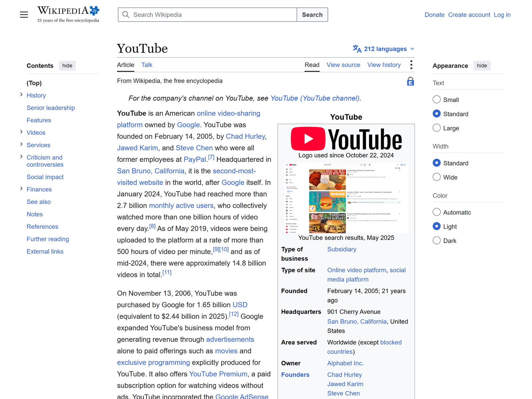Open the Jawed Karim link in paragraph
This screenshot has height=399, width=532.
[x=138, y=148]
